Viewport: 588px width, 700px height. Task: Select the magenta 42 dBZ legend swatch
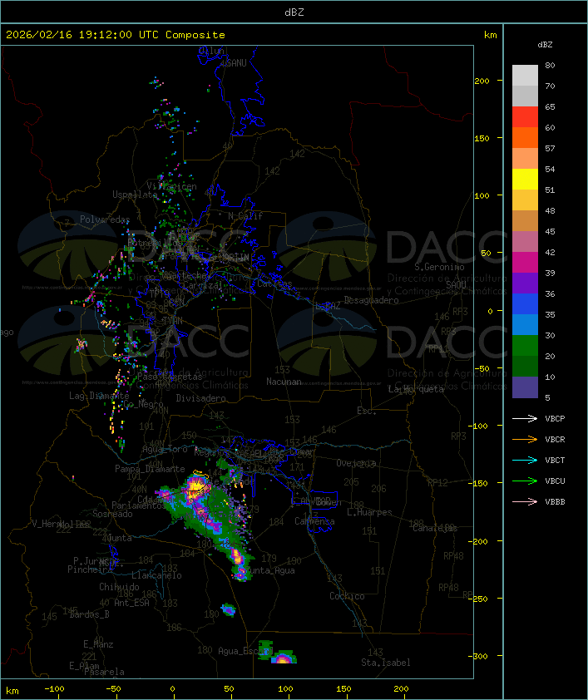click(x=525, y=262)
